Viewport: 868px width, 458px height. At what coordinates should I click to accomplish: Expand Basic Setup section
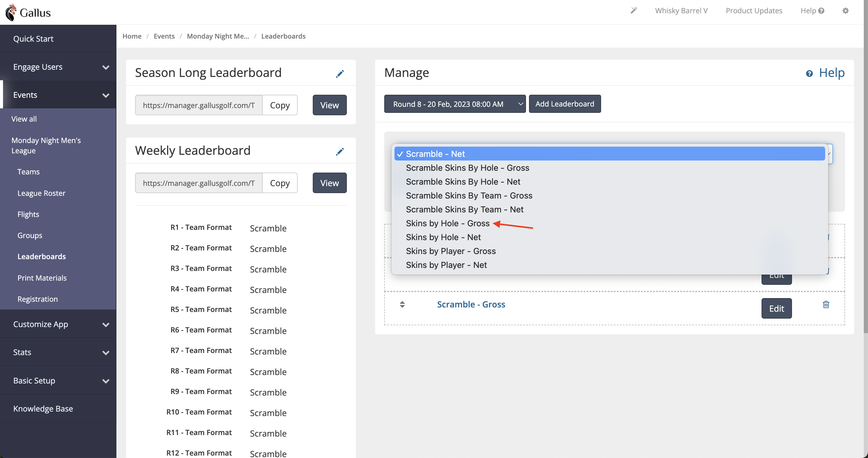click(58, 380)
